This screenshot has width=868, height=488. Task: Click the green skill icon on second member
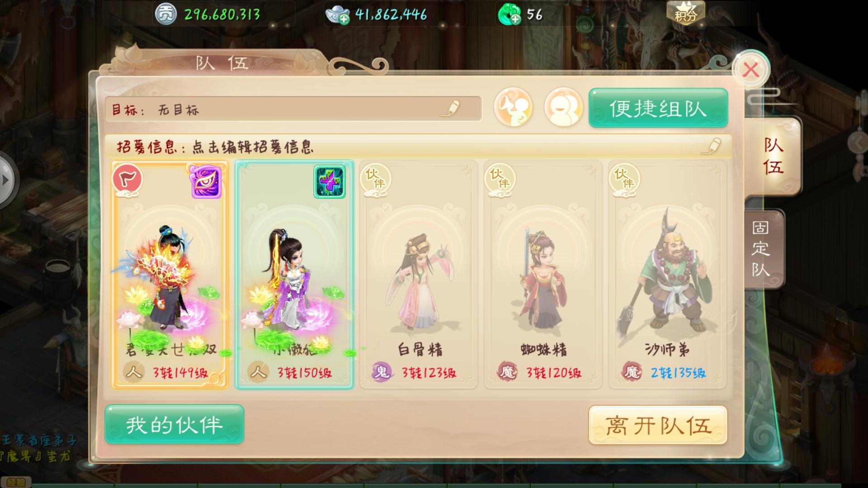[x=330, y=182]
